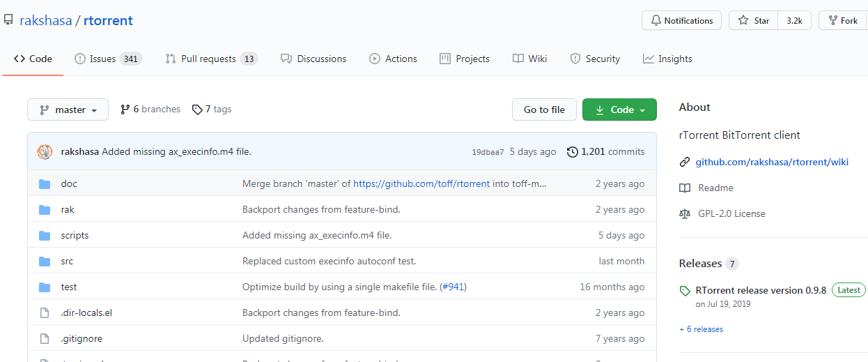
Task: Open scripts row's Added missing ax_execinfo.m4 commit message
Action: click(x=317, y=235)
